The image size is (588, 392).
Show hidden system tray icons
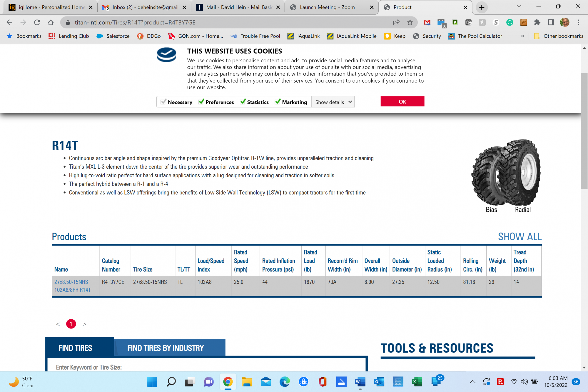[473, 382]
